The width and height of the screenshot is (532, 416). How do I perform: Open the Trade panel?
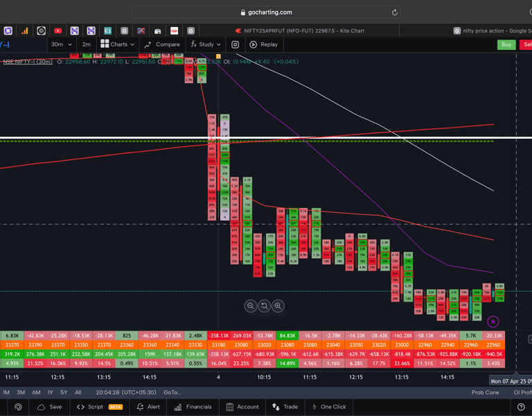[x=285, y=407]
